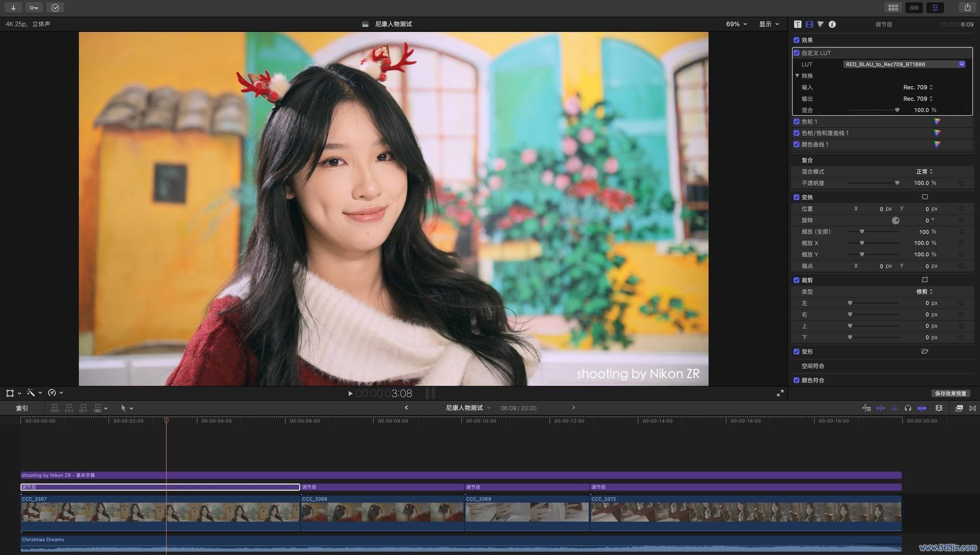Click the headphones solo icon
The width and height of the screenshot is (980, 555).
(907, 408)
